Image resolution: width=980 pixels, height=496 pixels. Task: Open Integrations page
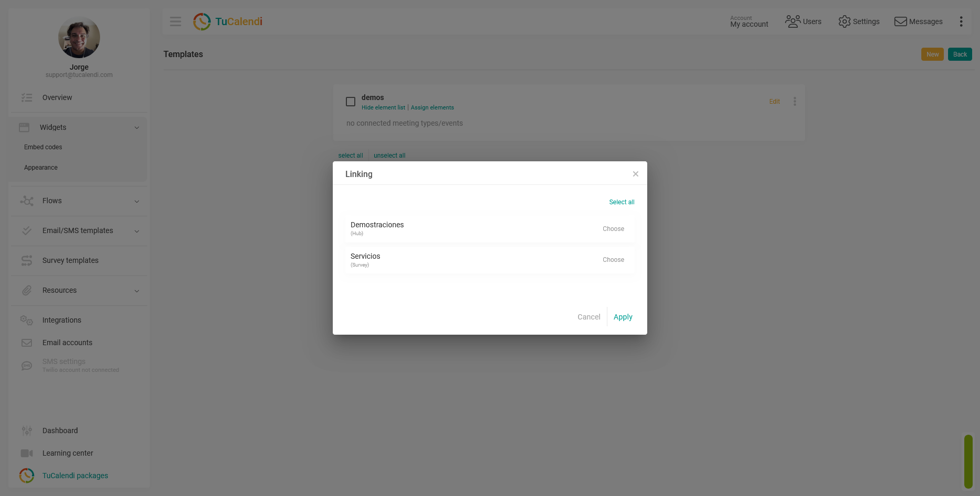point(62,320)
